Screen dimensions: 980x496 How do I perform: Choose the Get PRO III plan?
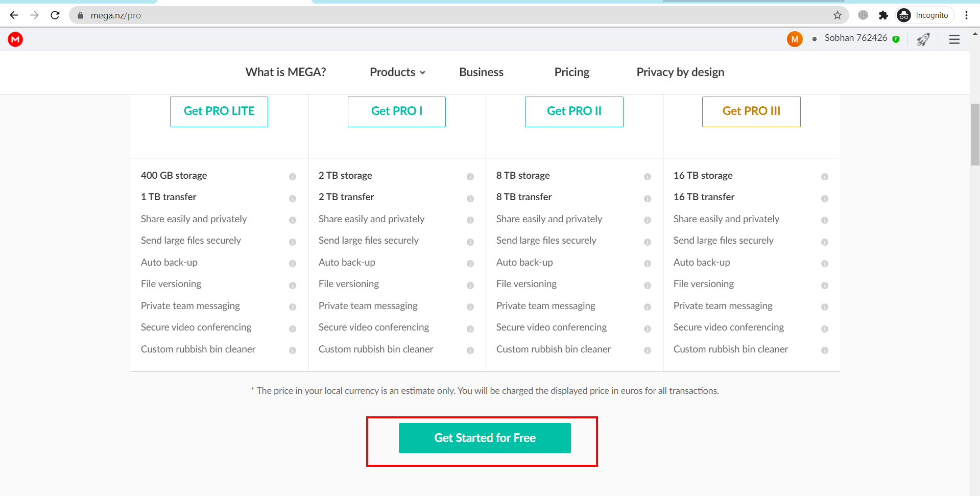coord(751,111)
